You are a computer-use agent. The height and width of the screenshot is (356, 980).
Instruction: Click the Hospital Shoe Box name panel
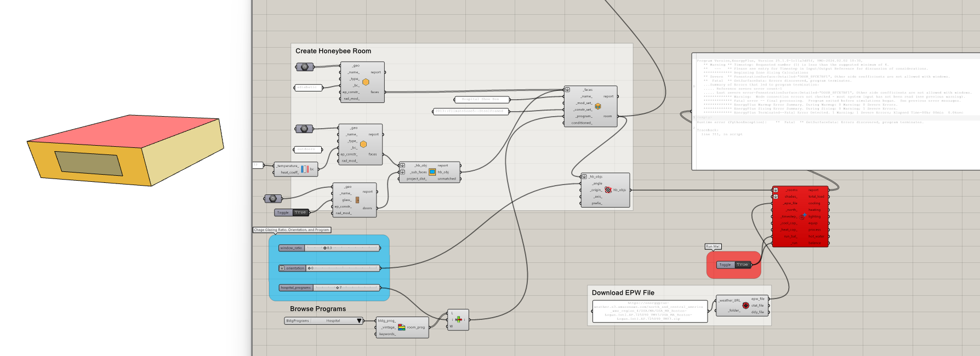click(x=482, y=100)
